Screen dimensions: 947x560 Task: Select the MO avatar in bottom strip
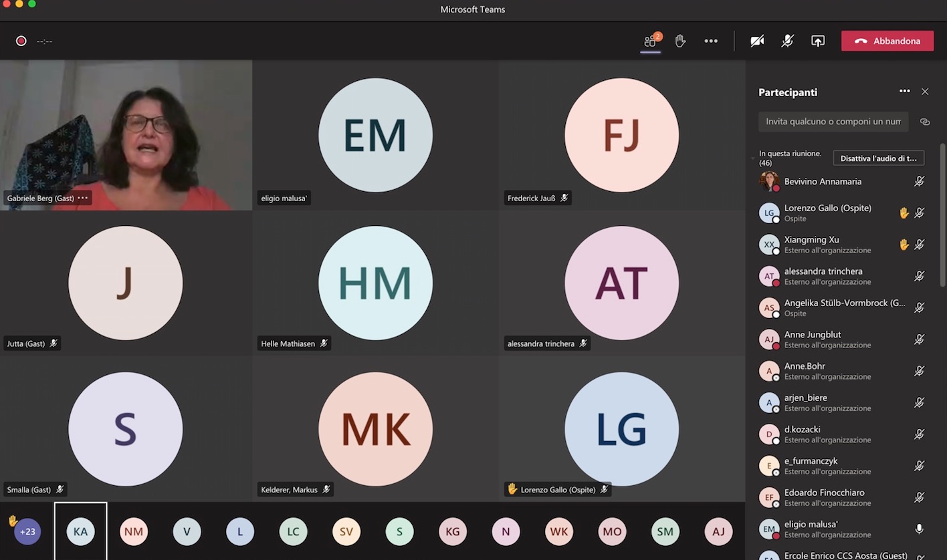[x=612, y=532]
